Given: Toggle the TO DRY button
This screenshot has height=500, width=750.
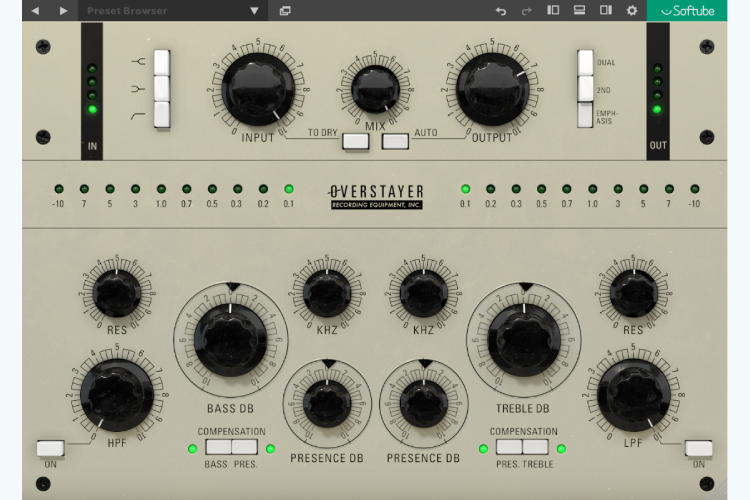Looking at the screenshot, I should coord(356,142).
